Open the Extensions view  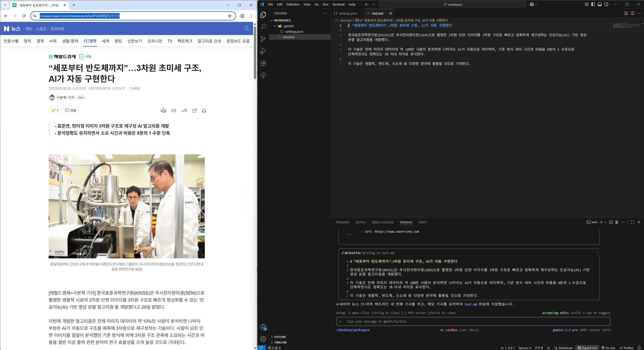[263, 63]
